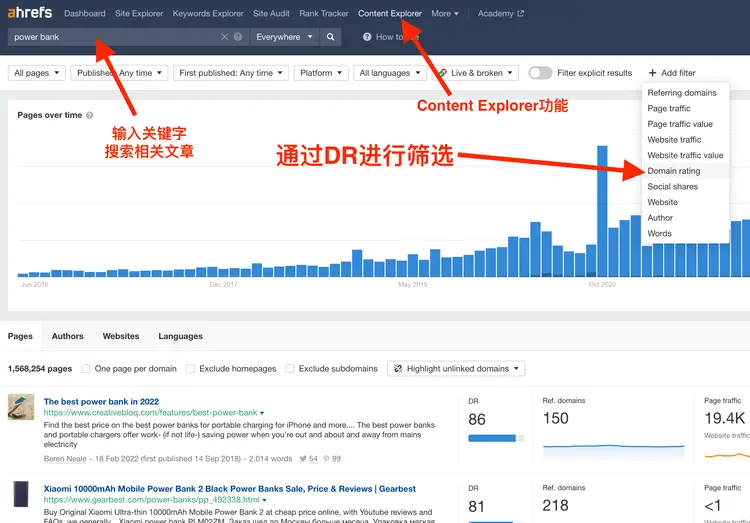
Task: Click the Pages over time info icon
Action: (90, 116)
